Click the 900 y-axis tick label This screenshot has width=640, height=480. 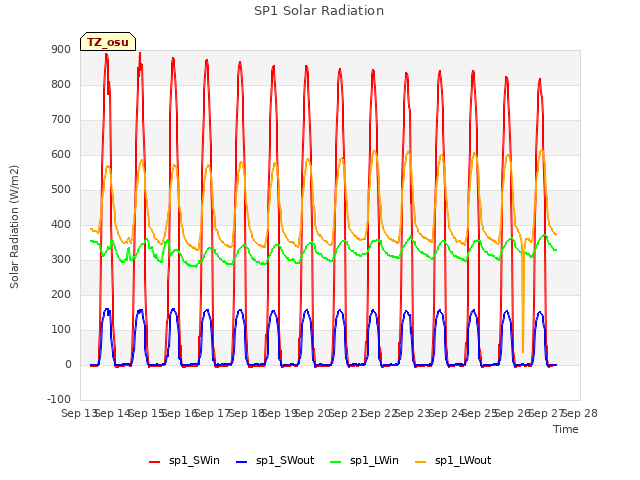61,49
